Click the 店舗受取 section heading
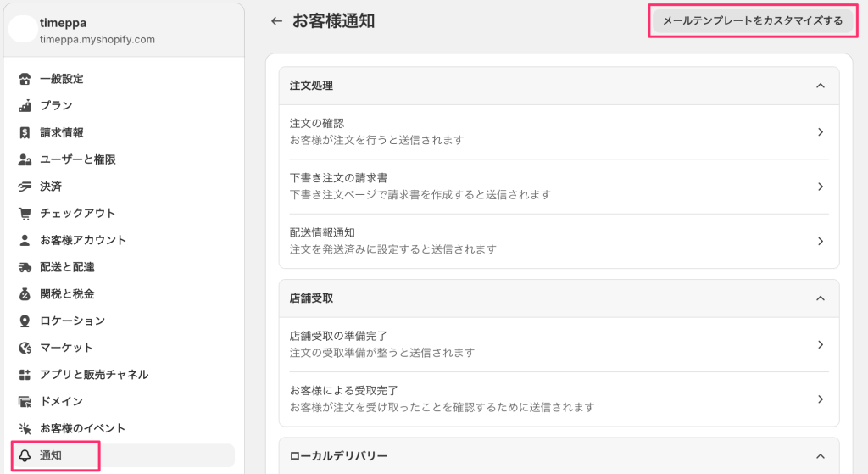This screenshot has width=868, height=474. pos(311,298)
